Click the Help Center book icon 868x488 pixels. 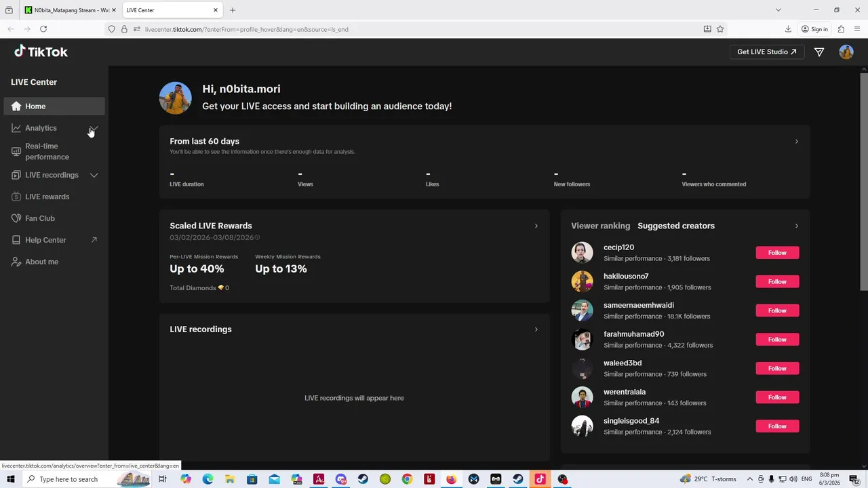click(16, 240)
